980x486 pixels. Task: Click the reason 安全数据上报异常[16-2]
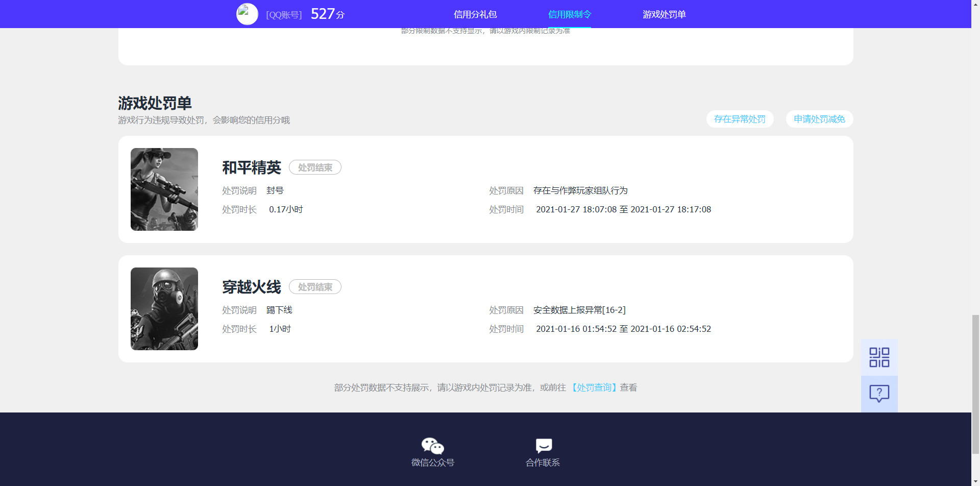coord(579,310)
